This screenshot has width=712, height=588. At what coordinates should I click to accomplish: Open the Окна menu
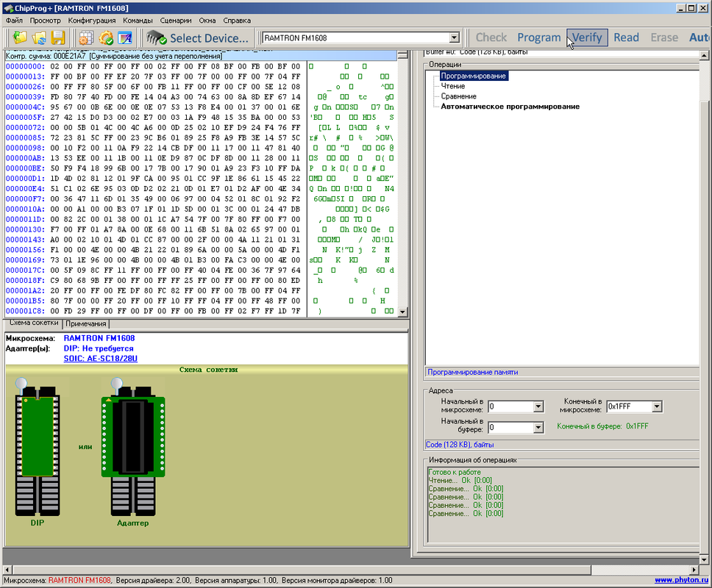coord(207,21)
